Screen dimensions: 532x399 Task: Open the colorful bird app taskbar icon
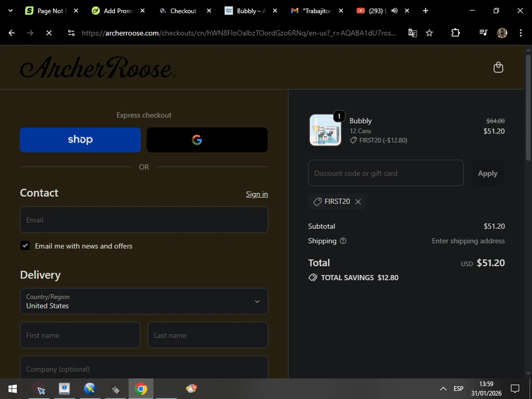[192, 389]
